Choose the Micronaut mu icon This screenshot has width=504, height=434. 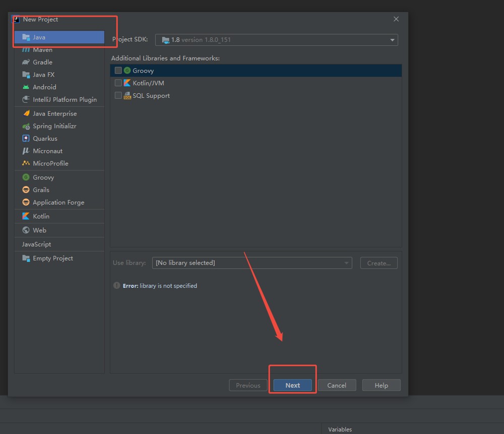[26, 151]
